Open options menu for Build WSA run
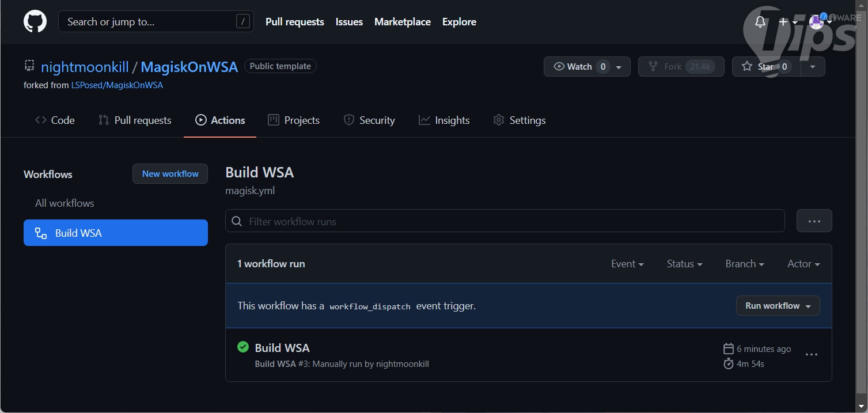Image resolution: width=868 pixels, height=413 pixels. click(x=811, y=355)
